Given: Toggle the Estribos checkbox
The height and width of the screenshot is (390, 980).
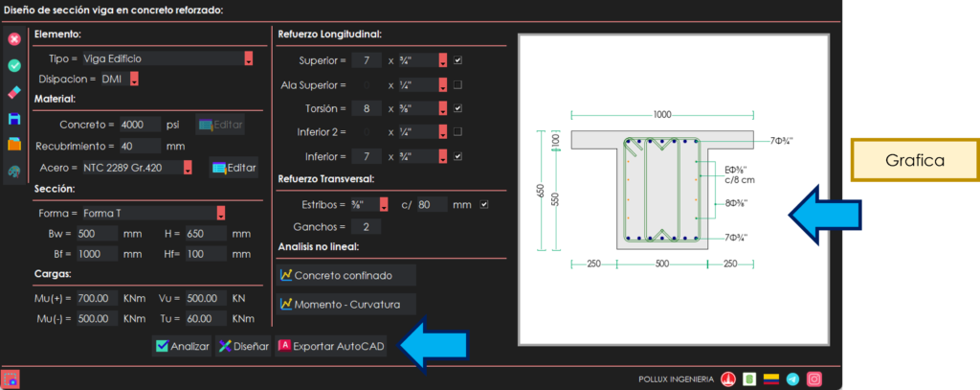Looking at the screenshot, I should (x=484, y=204).
